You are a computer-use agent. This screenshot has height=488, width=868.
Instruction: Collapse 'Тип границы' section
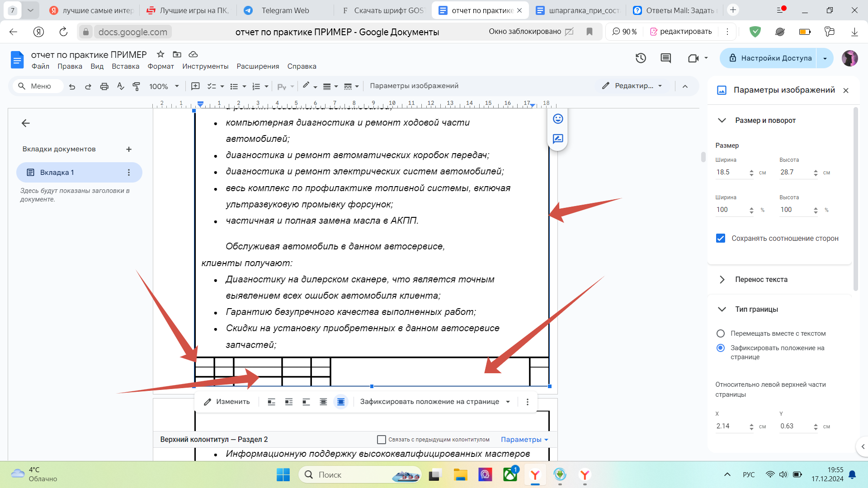click(722, 309)
